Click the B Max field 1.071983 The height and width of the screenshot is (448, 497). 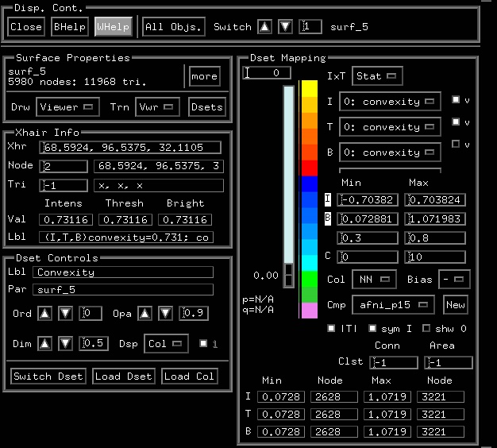coord(435,218)
